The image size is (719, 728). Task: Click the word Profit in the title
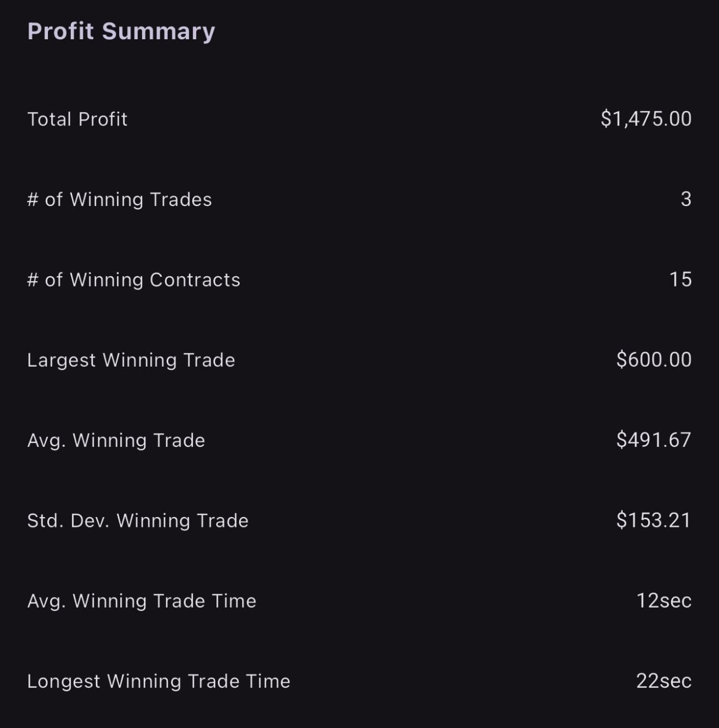point(60,31)
